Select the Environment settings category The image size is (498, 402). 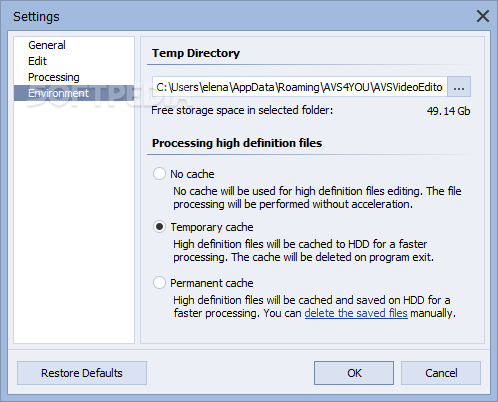pyautogui.click(x=74, y=93)
